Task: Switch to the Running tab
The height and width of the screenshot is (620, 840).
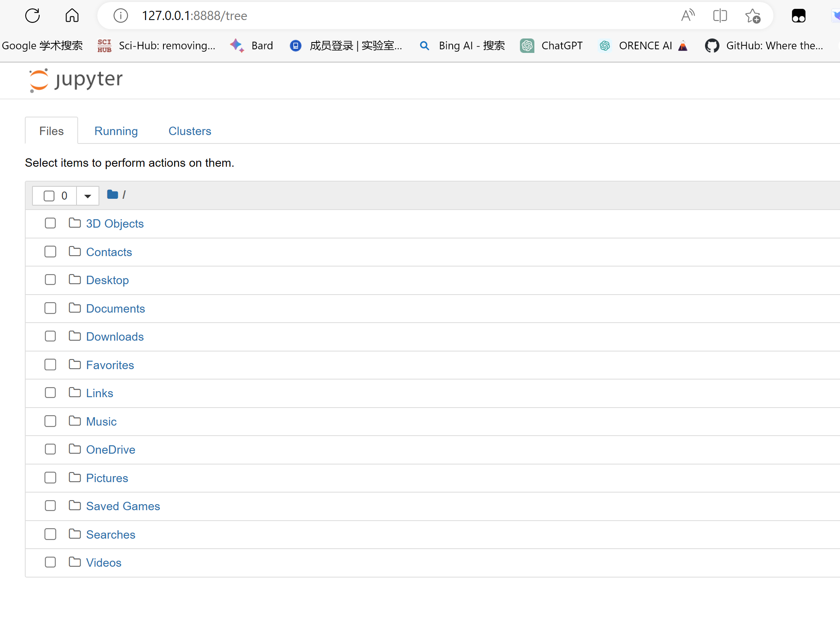Action: click(116, 131)
